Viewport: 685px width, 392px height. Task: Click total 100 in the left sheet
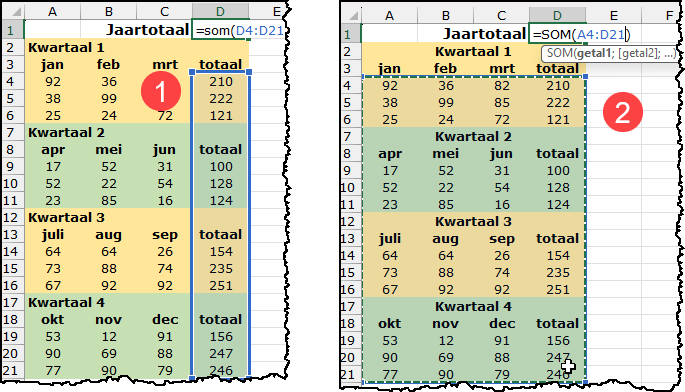(x=221, y=167)
